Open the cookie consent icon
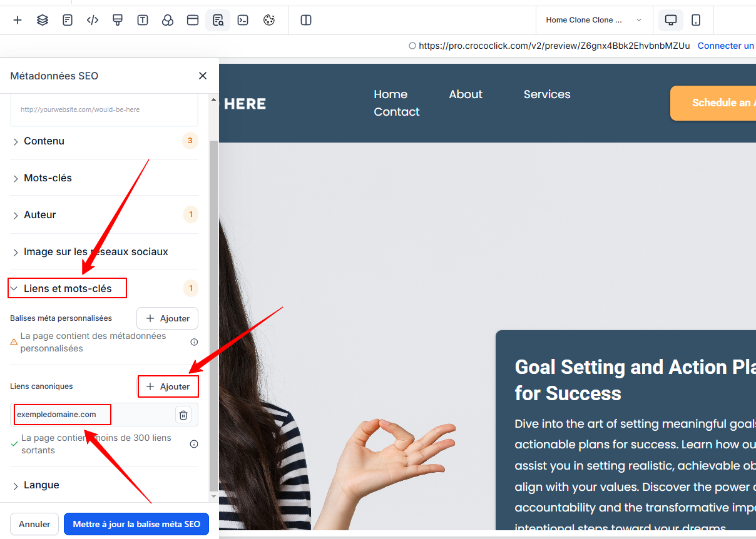The width and height of the screenshot is (756, 539). tap(269, 20)
